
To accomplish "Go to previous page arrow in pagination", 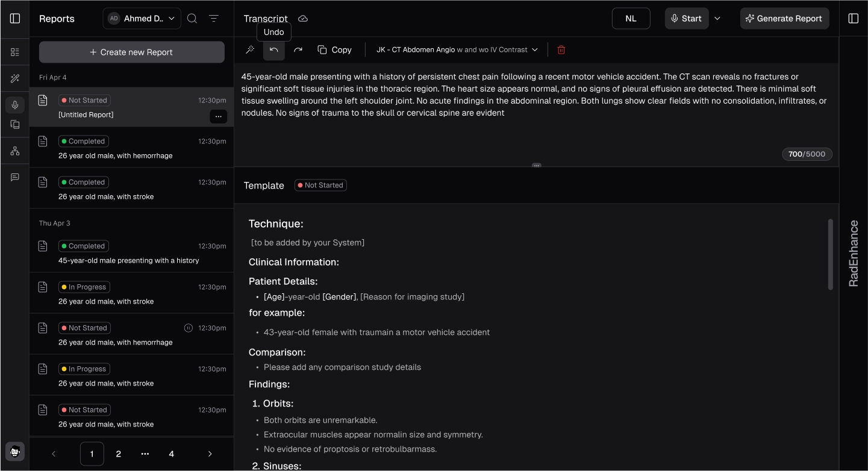I will click(54, 454).
